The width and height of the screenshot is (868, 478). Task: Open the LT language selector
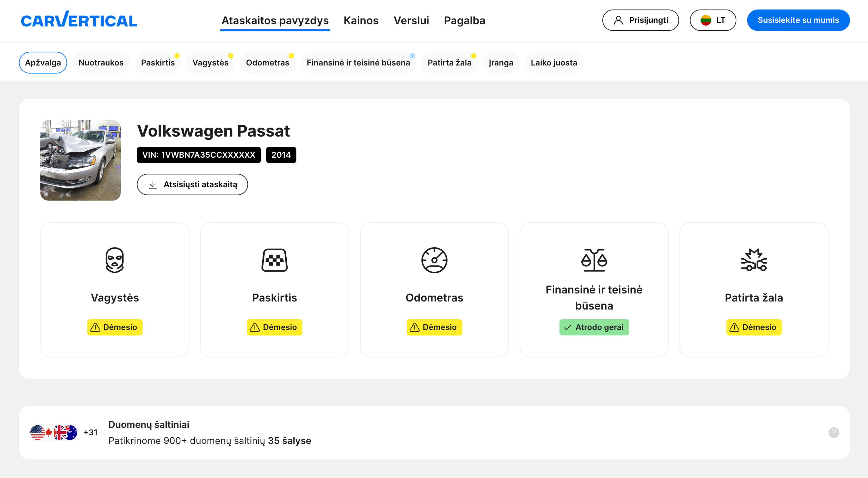712,20
